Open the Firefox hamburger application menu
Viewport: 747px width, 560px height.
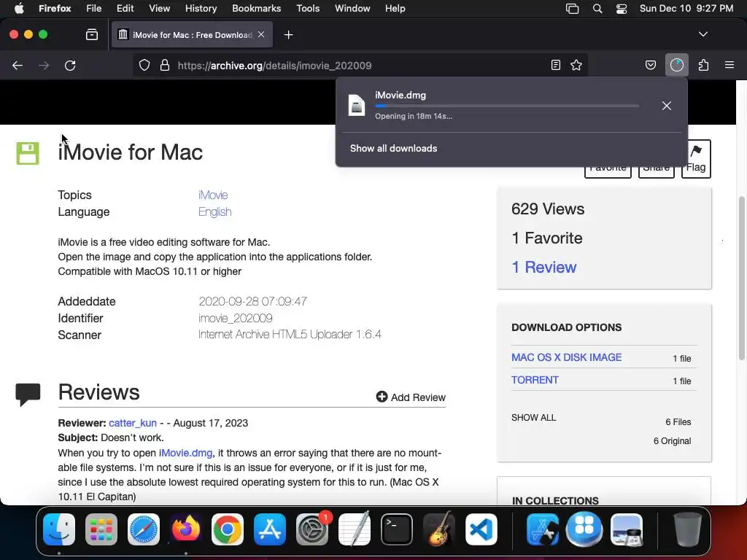pyautogui.click(x=729, y=65)
